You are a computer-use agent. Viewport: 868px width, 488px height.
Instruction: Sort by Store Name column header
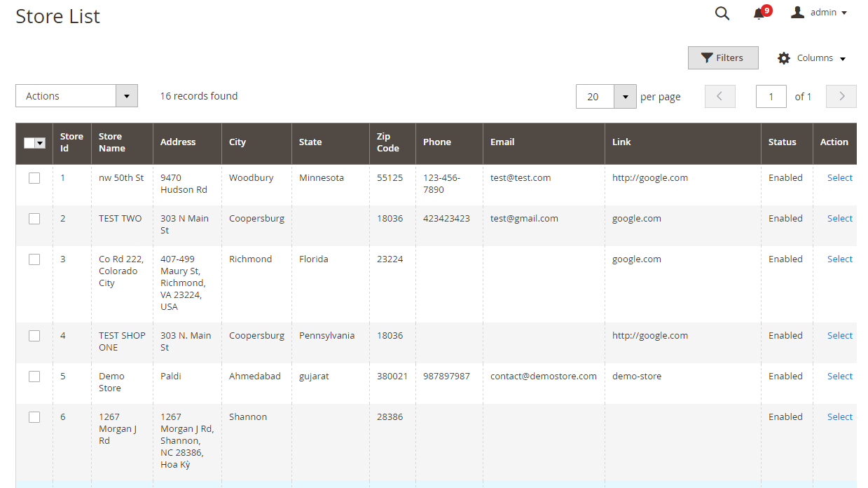[111, 142]
